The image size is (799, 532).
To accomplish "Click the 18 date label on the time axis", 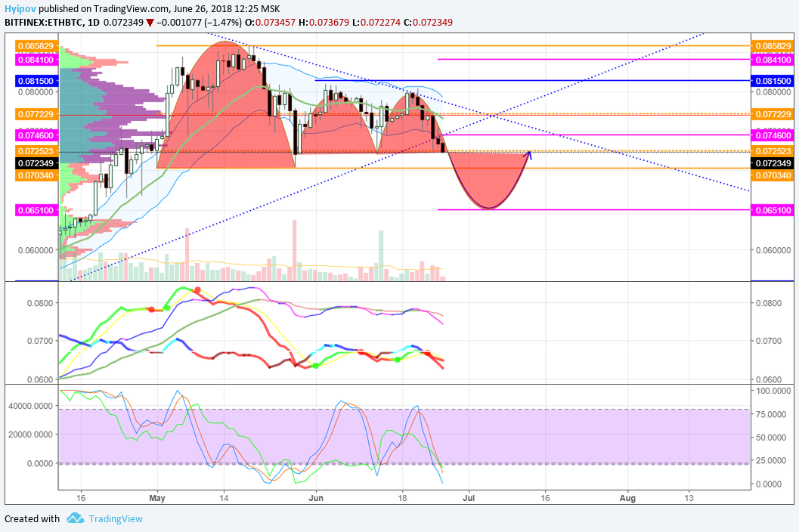I will click(x=402, y=498).
